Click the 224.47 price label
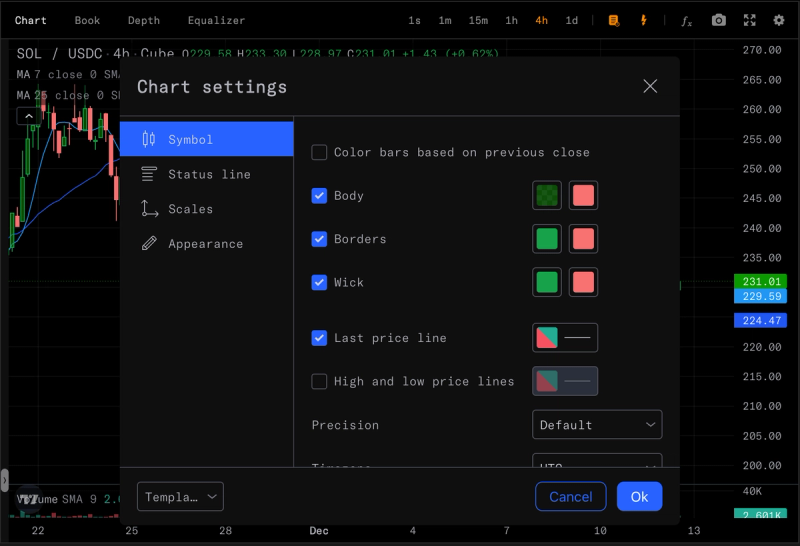The height and width of the screenshot is (546, 800). [x=760, y=320]
